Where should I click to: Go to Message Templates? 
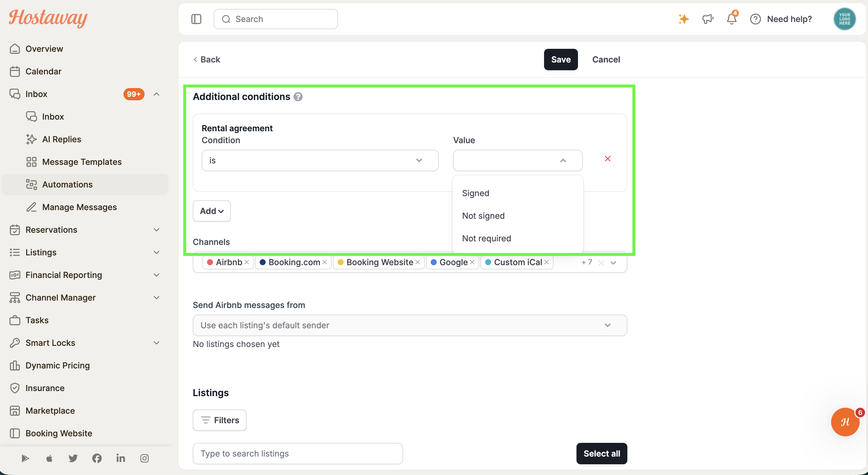coord(82,162)
